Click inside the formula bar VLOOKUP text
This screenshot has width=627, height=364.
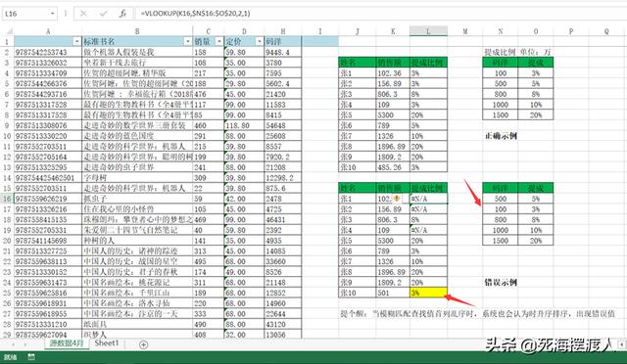tap(196, 13)
